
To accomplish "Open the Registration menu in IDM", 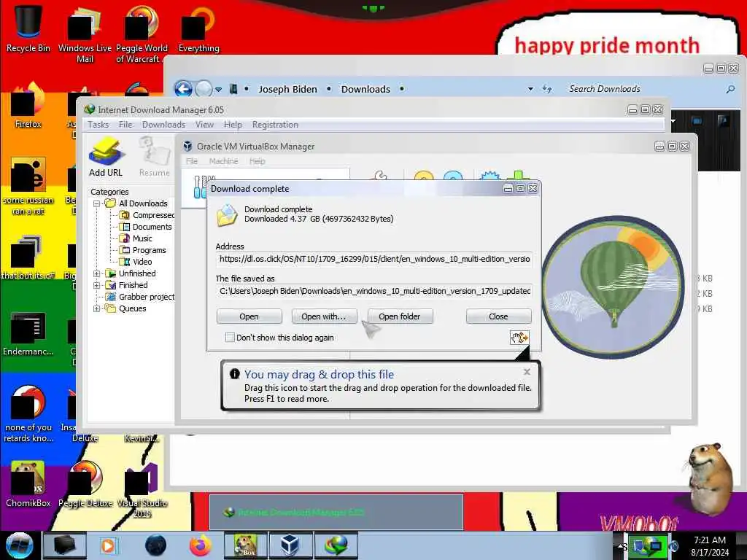I will [275, 125].
